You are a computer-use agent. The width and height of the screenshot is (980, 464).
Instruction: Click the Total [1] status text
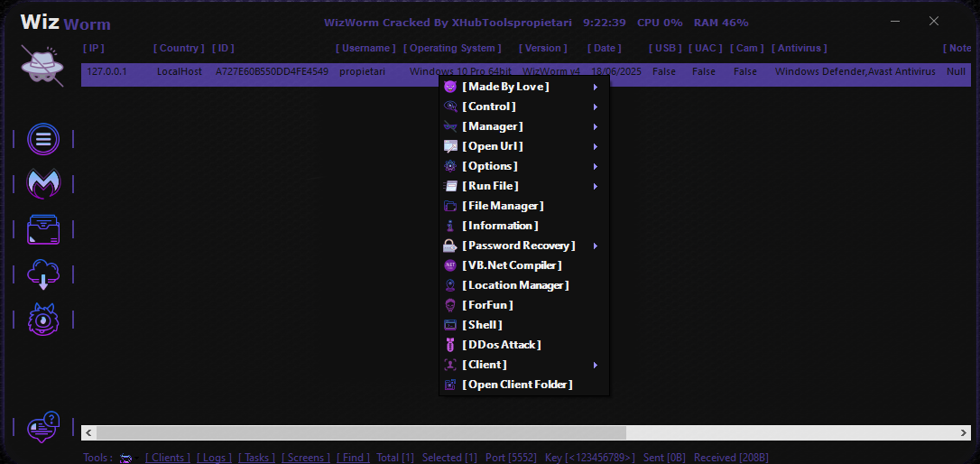point(395,458)
